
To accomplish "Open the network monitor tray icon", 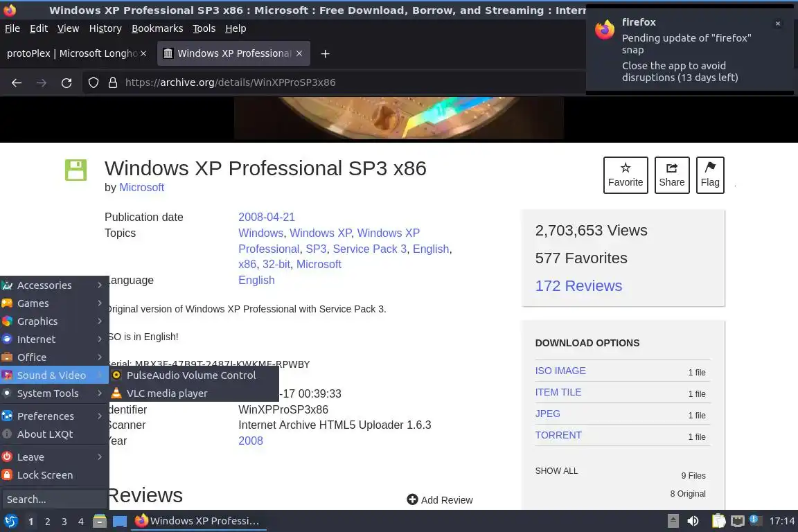I will tap(738, 521).
